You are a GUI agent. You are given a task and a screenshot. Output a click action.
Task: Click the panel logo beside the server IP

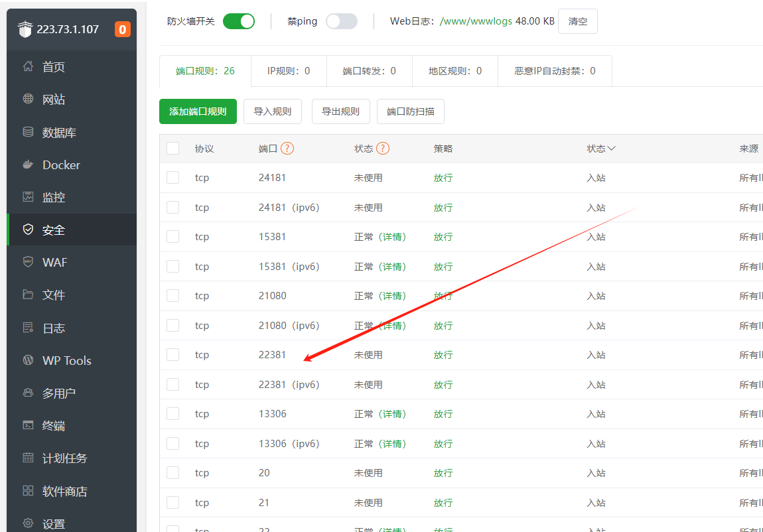coord(25,29)
